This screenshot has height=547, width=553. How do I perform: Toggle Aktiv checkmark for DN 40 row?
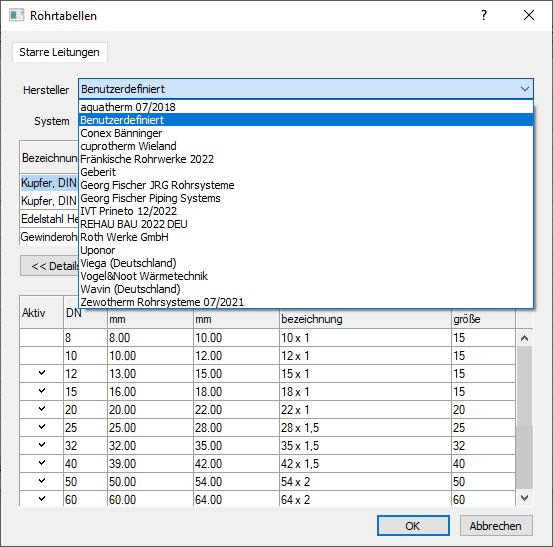tap(42, 463)
